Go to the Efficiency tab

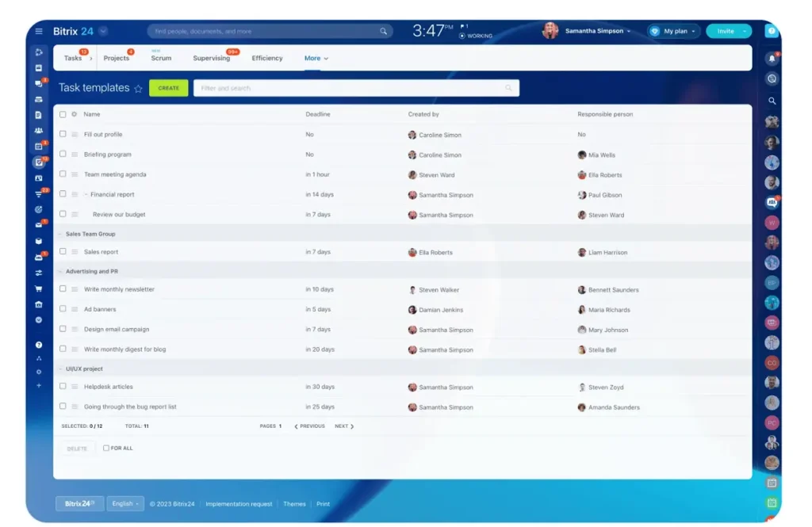click(267, 59)
